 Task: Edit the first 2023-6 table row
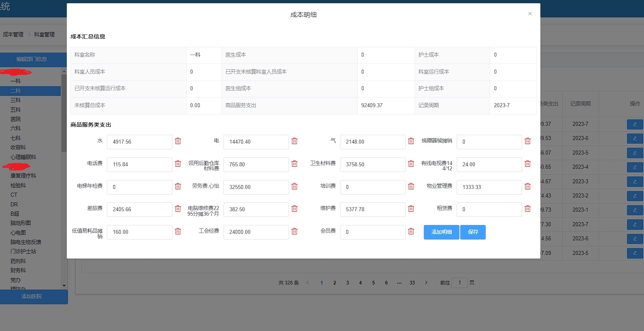point(635,138)
